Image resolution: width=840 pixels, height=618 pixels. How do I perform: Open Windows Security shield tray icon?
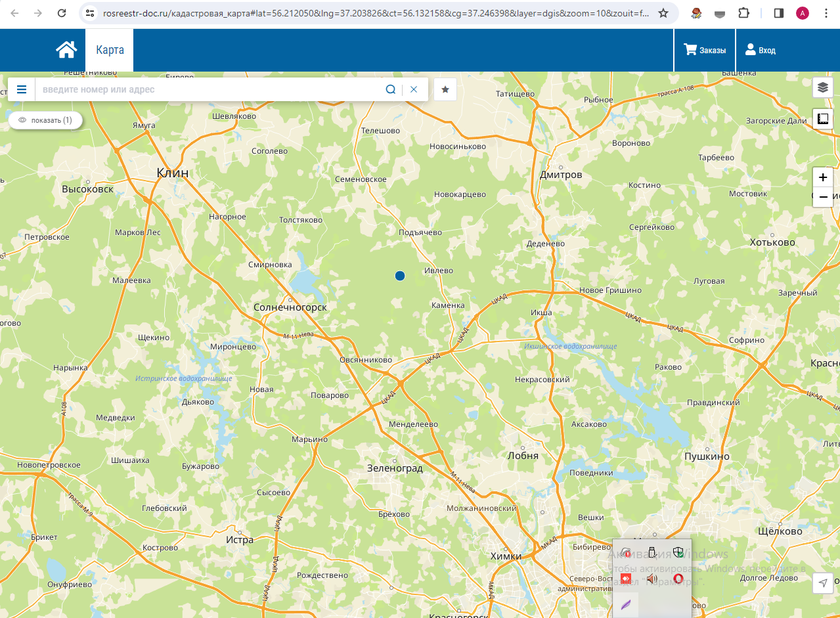tap(678, 552)
